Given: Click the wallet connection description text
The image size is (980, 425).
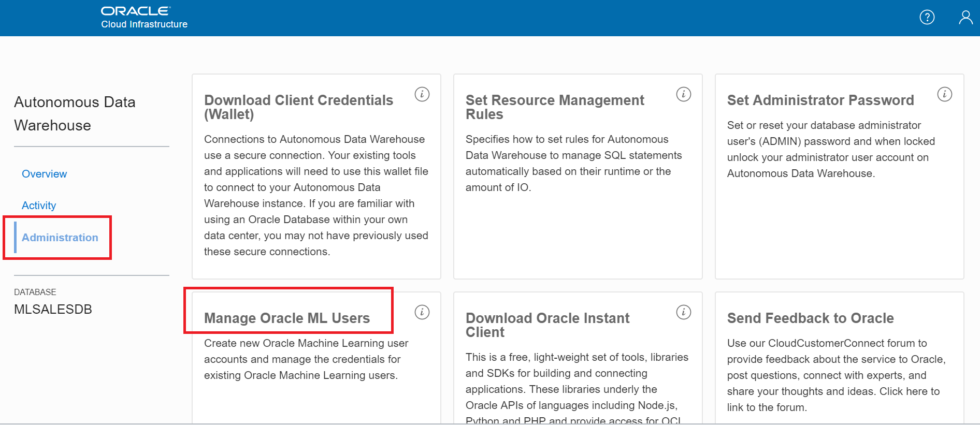Looking at the screenshot, I should click(x=316, y=196).
